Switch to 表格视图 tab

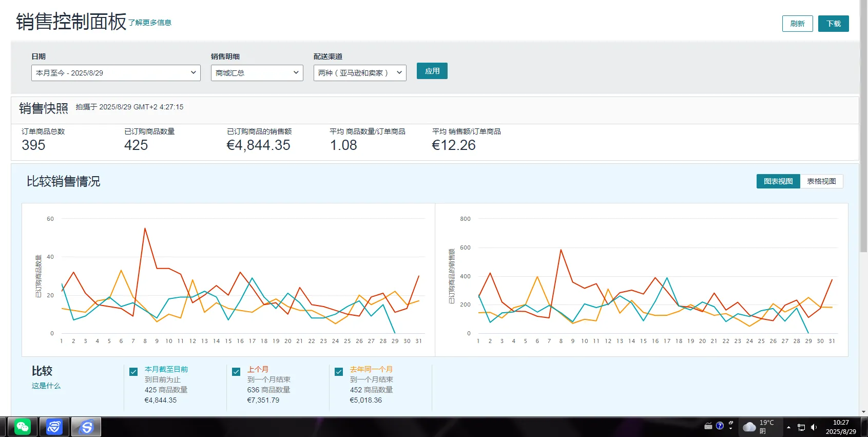821,181
